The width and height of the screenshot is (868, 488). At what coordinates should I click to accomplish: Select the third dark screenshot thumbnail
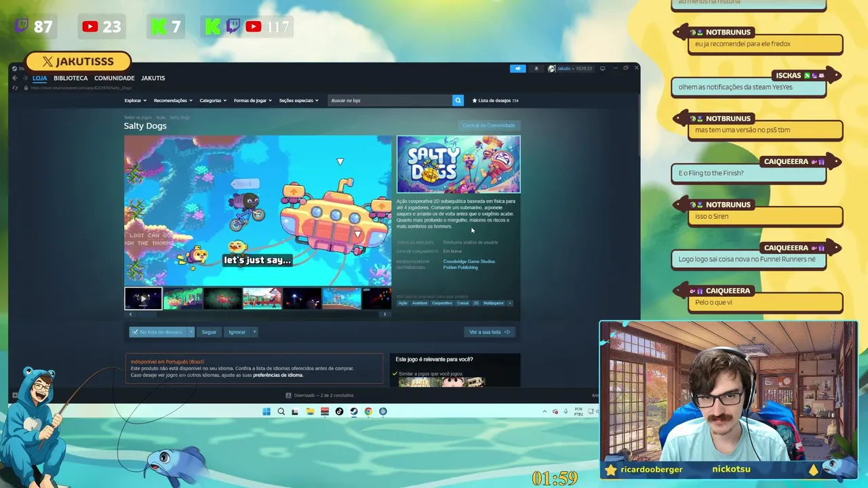pos(222,298)
